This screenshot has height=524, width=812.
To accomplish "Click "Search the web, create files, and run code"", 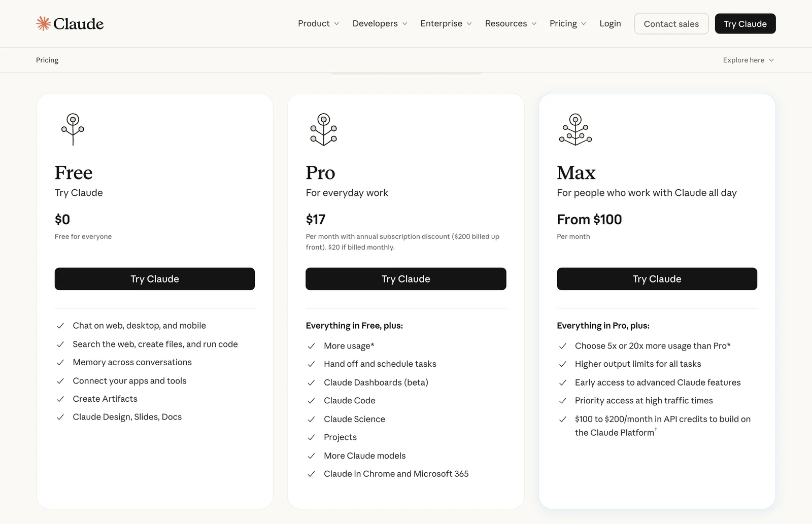I will click(155, 344).
